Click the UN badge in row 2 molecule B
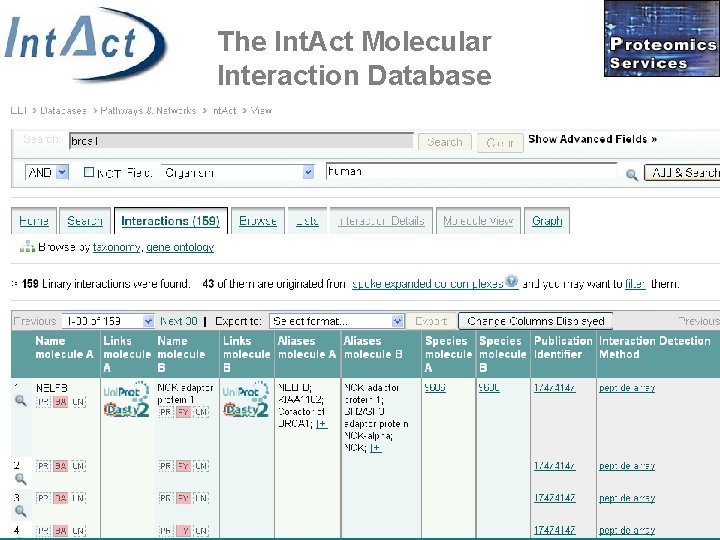 click(x=202, y=467)
